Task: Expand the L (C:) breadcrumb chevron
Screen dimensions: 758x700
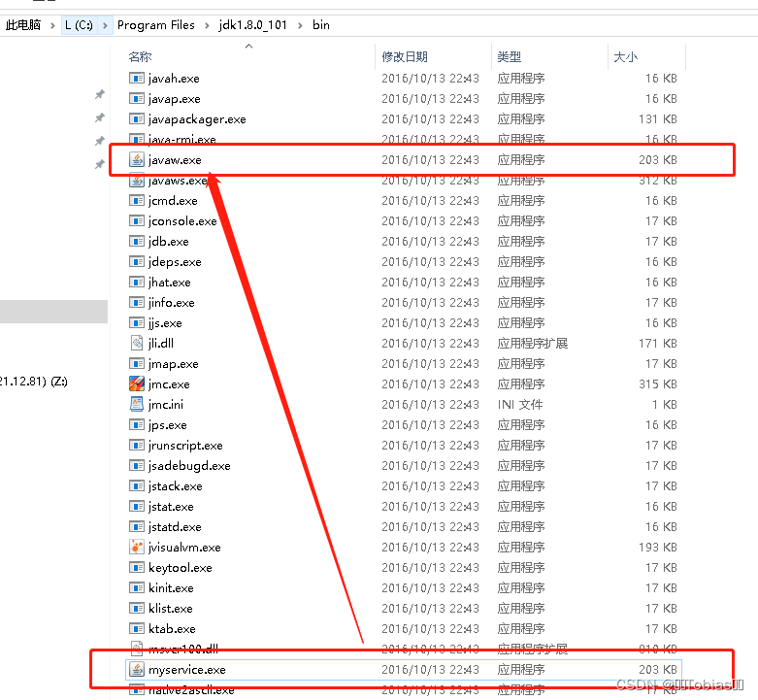Action: tap(105, 25)
